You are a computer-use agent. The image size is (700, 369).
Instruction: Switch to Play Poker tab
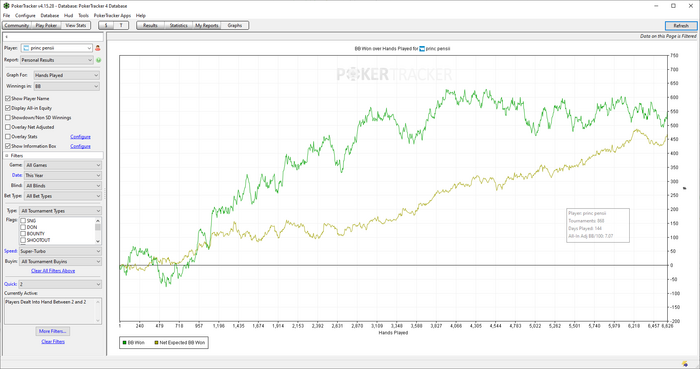pyautogui.click(x=46, y=25)
